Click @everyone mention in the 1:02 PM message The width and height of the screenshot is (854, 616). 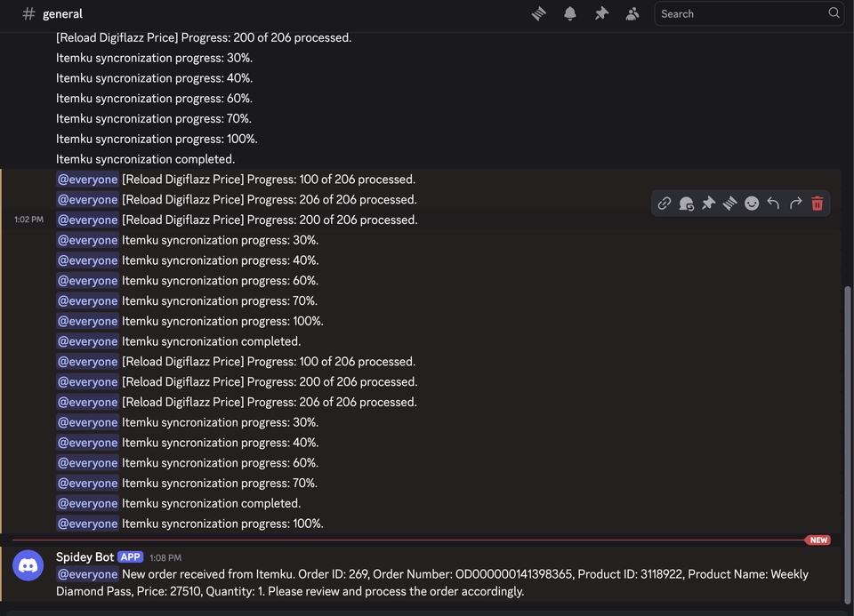[x=87, y=220]
